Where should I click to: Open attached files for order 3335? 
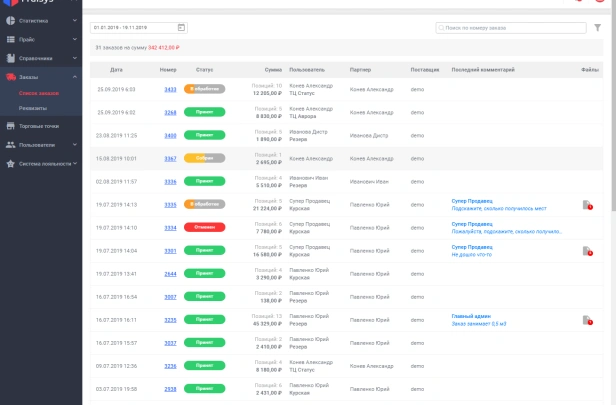pos(588,205)
